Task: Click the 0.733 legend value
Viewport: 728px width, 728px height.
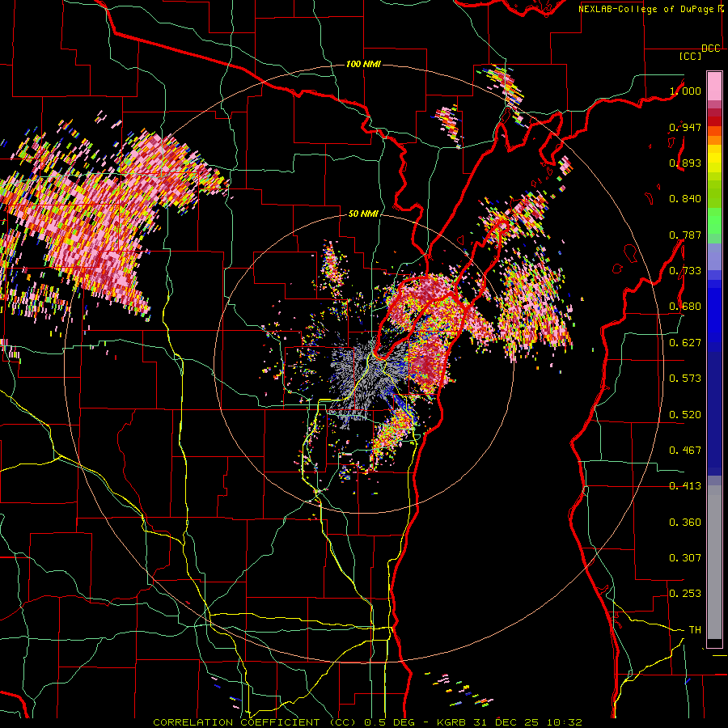Action: (685, 271)
